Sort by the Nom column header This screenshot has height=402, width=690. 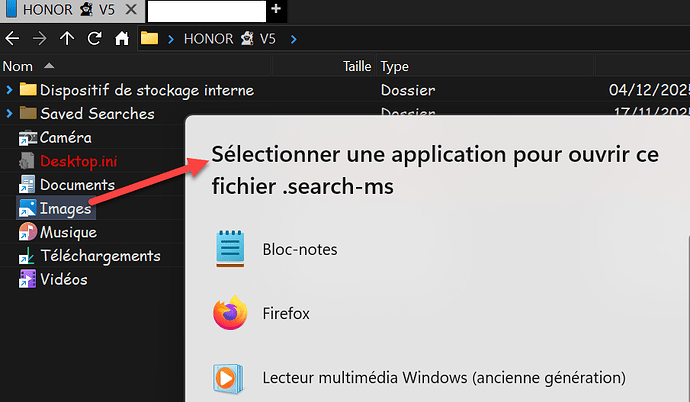point(18,67)
